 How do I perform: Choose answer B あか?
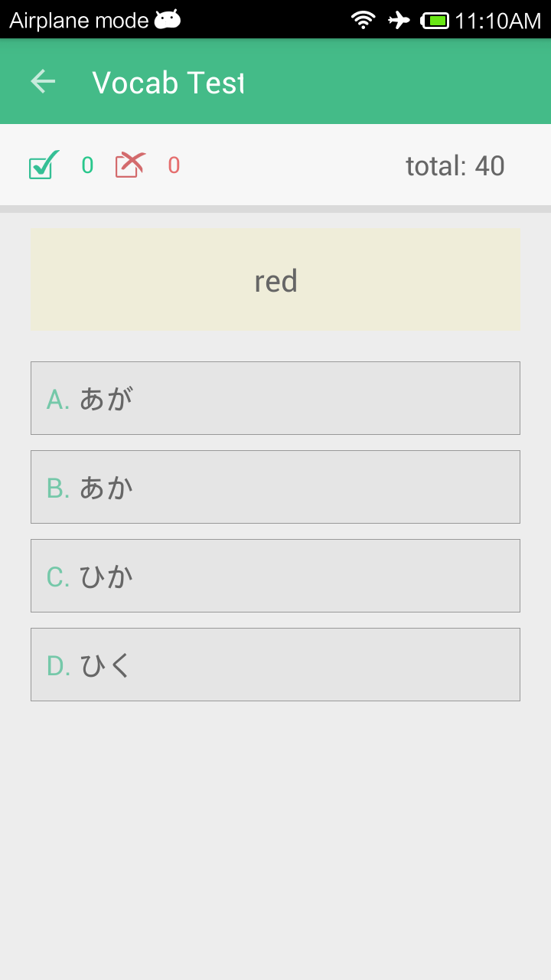click(x=275, y=487)
